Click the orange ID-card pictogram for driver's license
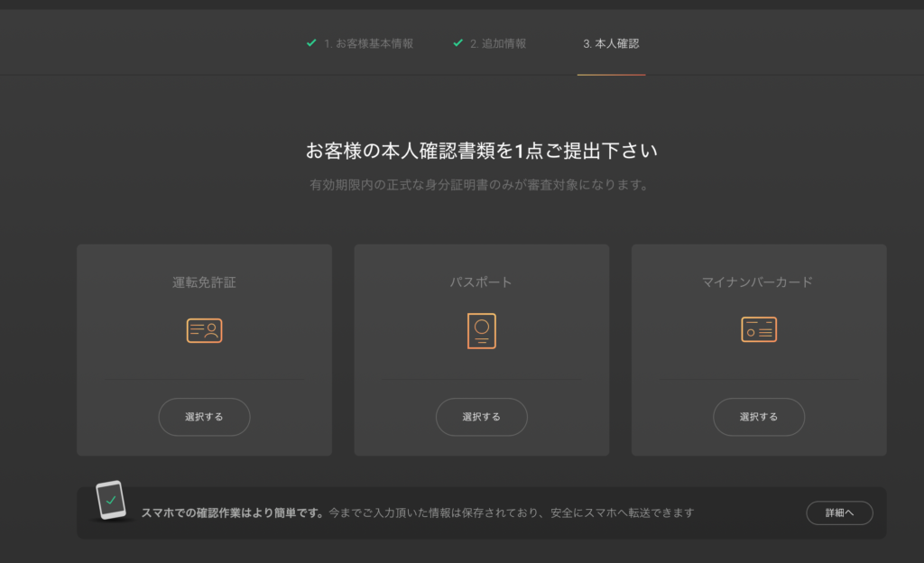 click(204, 330)
